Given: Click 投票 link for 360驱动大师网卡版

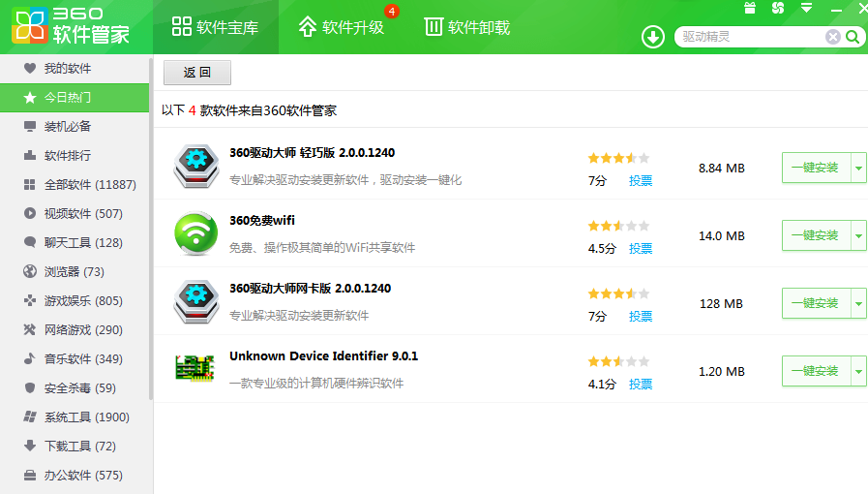Looking at the screenshot, I should [x=641, y=316].
